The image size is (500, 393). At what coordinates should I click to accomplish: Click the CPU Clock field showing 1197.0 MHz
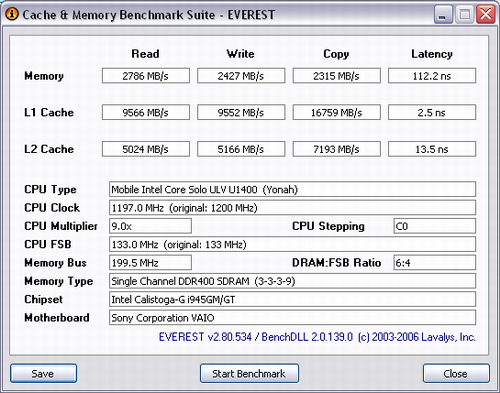tap(292, 208)
